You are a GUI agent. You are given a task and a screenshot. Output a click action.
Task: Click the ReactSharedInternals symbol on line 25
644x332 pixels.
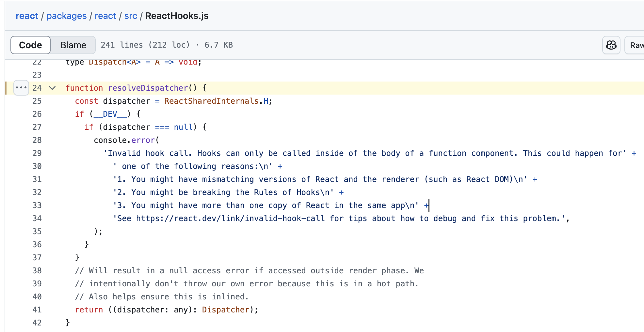211,101
